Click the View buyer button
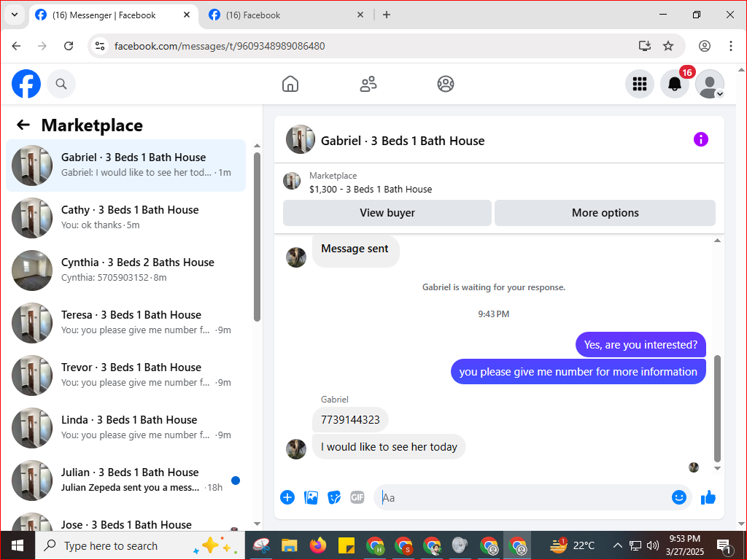 pos(387,213)
